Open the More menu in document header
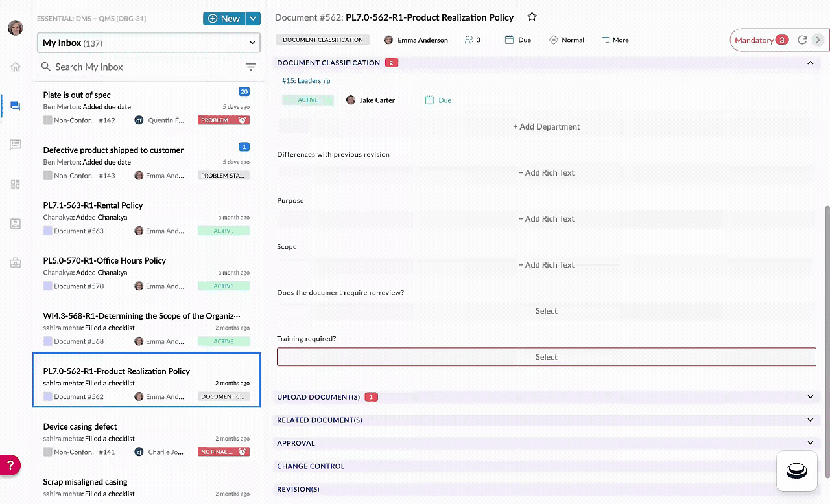Image resolution: width=830 pixels, height=504 pixels. point(615,40)
